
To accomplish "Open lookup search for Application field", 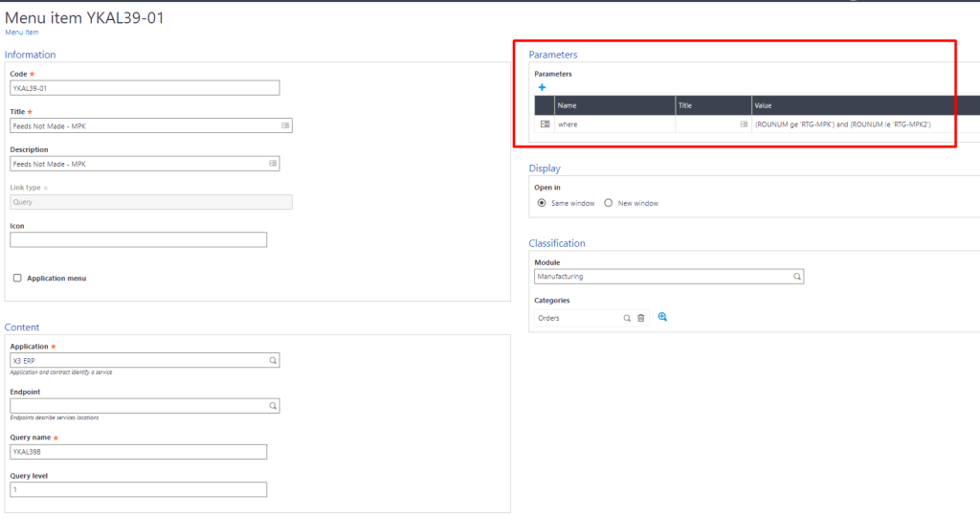I will pos(273,361).
